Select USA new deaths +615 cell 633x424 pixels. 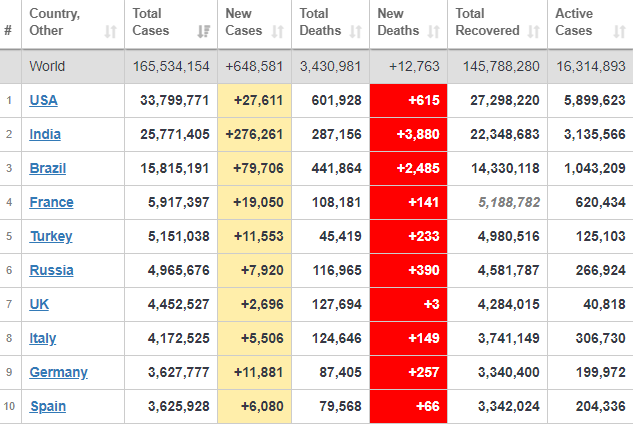409,100
